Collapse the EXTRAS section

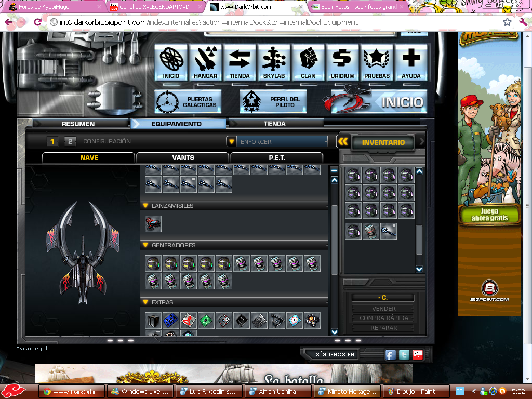(145, 302)
